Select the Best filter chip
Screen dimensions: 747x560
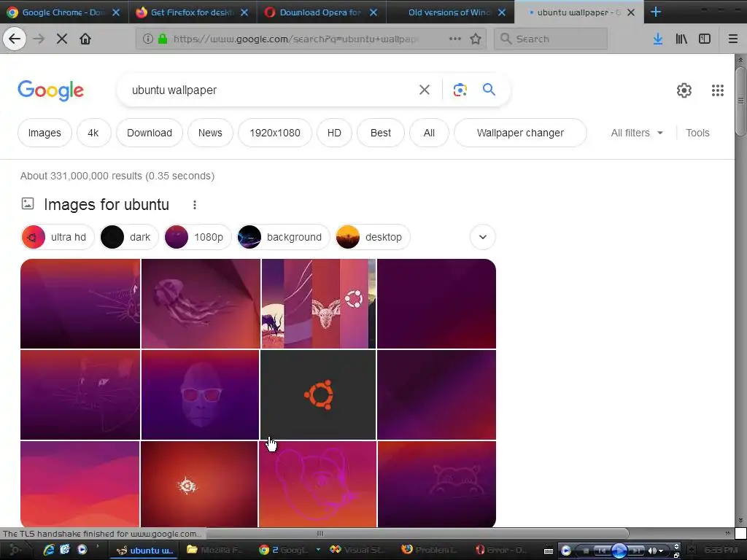tap(381, 133)
